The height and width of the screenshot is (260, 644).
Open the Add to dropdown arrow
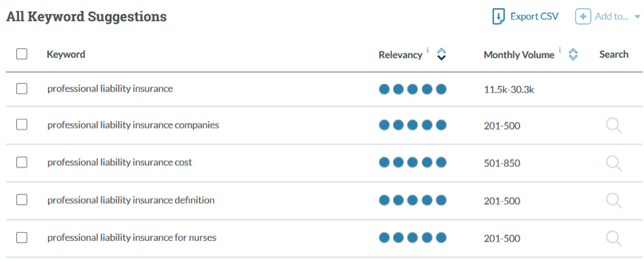coord(637,17)
